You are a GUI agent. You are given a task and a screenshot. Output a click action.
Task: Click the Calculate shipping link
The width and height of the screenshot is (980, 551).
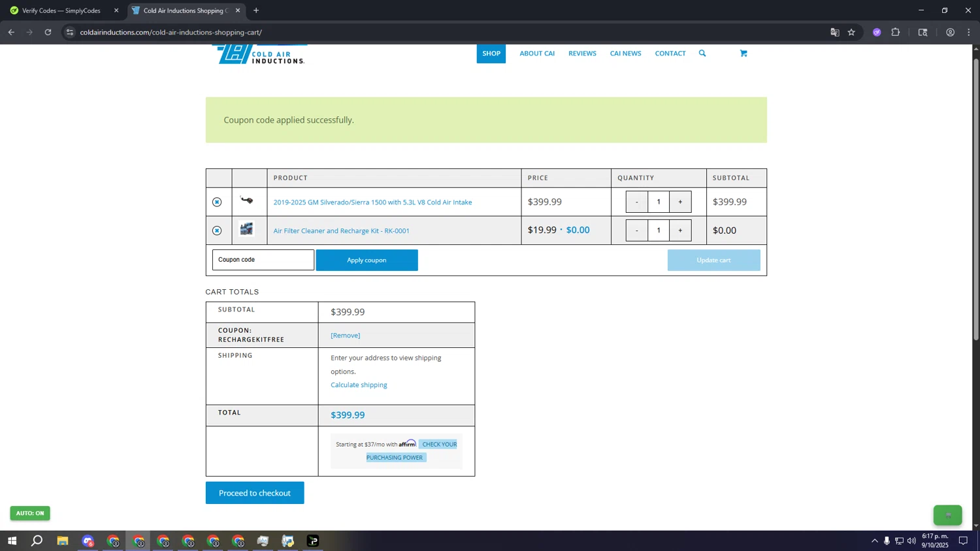point(359,385)
